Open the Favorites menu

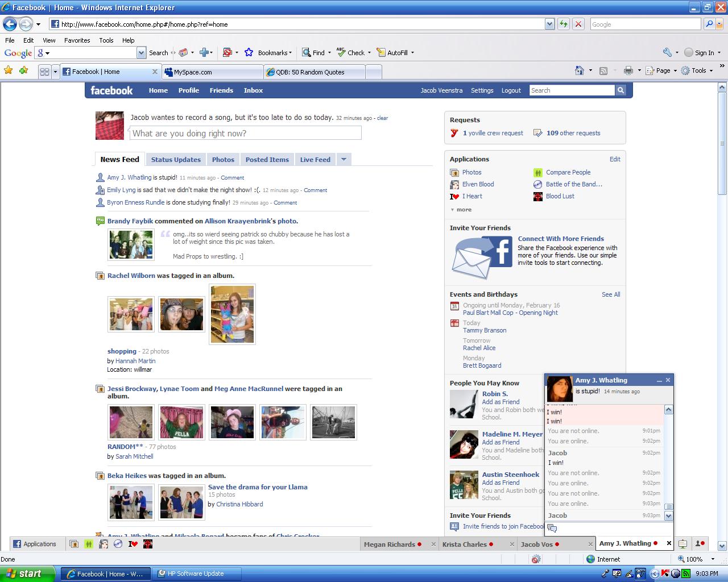click(x=77, y=40)
